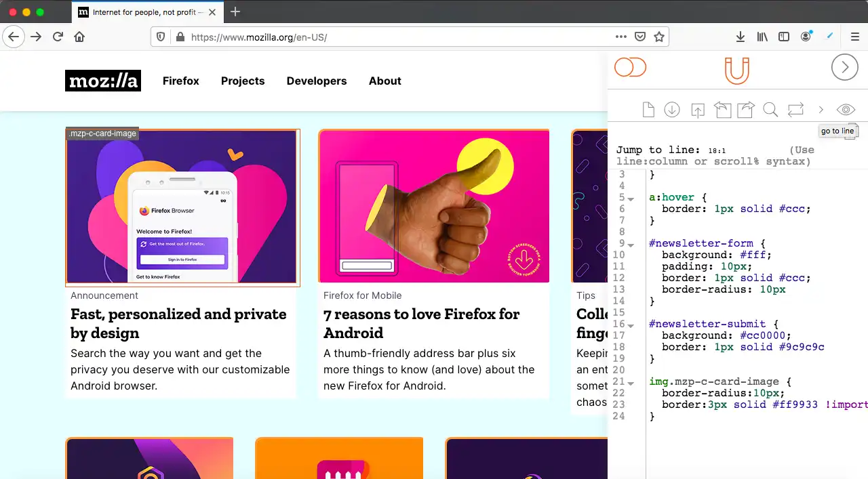Image resolution: width=868 pixels, height=479 pixels.
Task: Click the magnifying glass search icon in panel
Action: click(770, 110)
